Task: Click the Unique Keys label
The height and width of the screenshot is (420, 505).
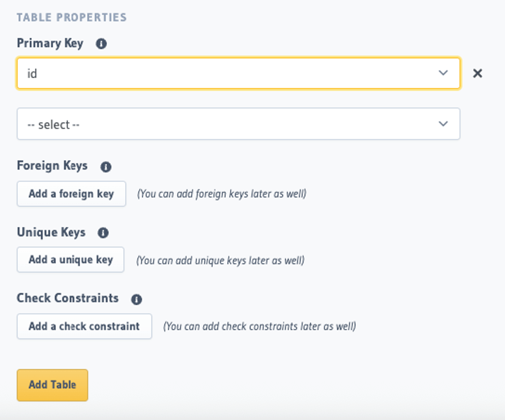Action: click(x=51, y=232)
